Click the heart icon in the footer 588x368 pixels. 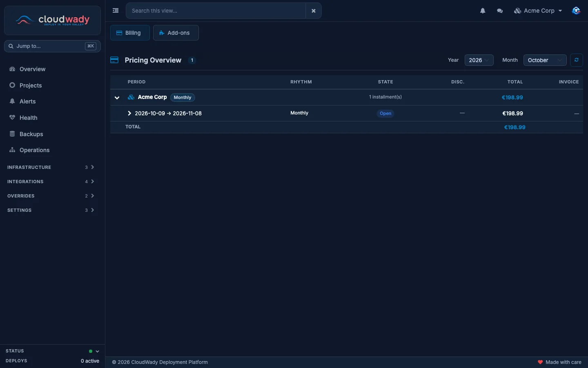540,362
